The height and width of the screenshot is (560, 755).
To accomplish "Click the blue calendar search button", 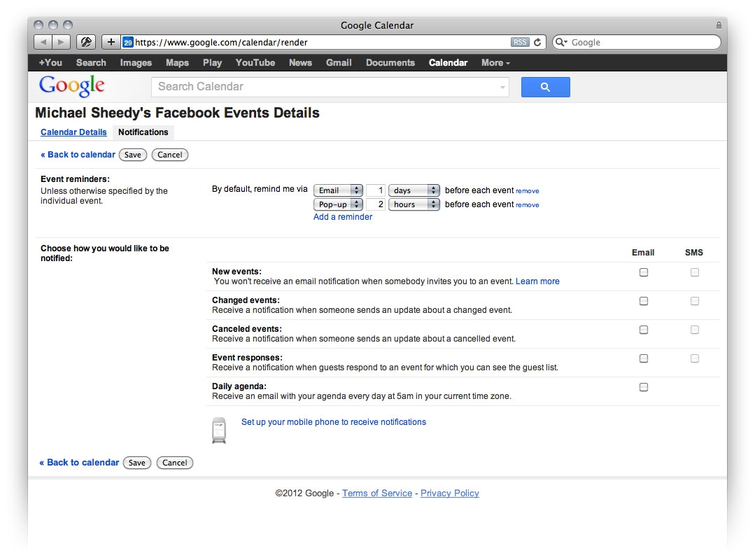I will (546, 87).
